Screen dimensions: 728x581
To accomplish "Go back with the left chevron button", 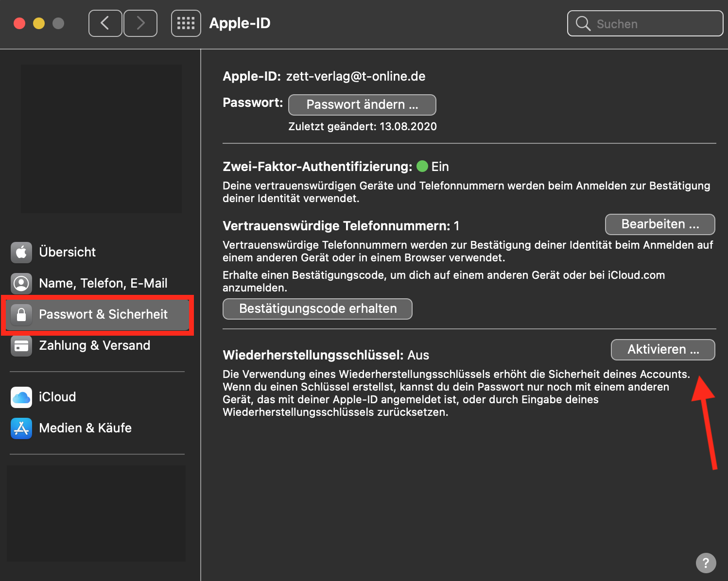I will pos(105,23).
